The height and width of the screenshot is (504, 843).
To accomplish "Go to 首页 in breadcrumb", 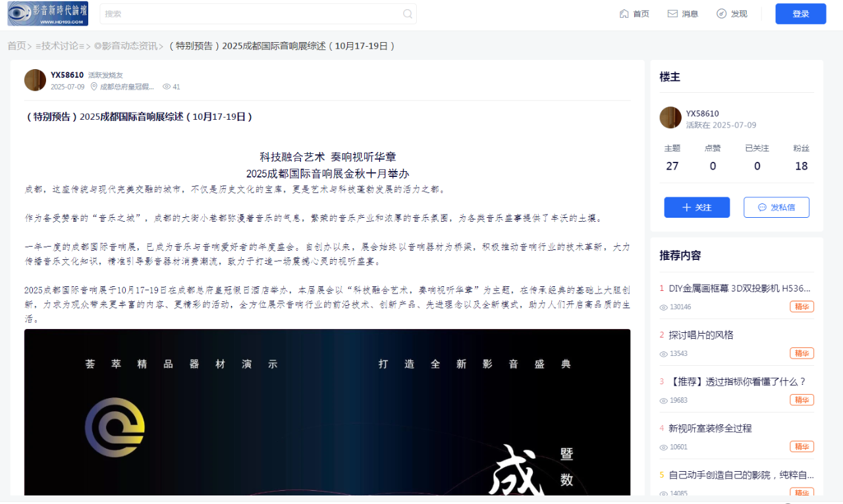I will [x=16, y=46].
